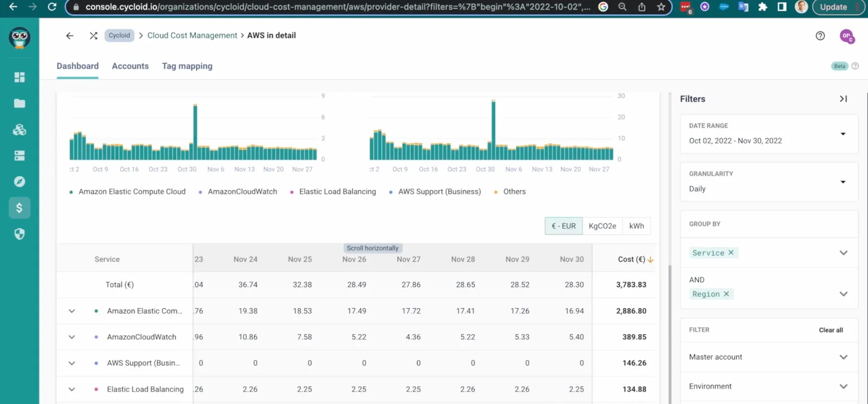Remove the Region group-by tag
The image size is (868, 404).
(x=726, y=294)
